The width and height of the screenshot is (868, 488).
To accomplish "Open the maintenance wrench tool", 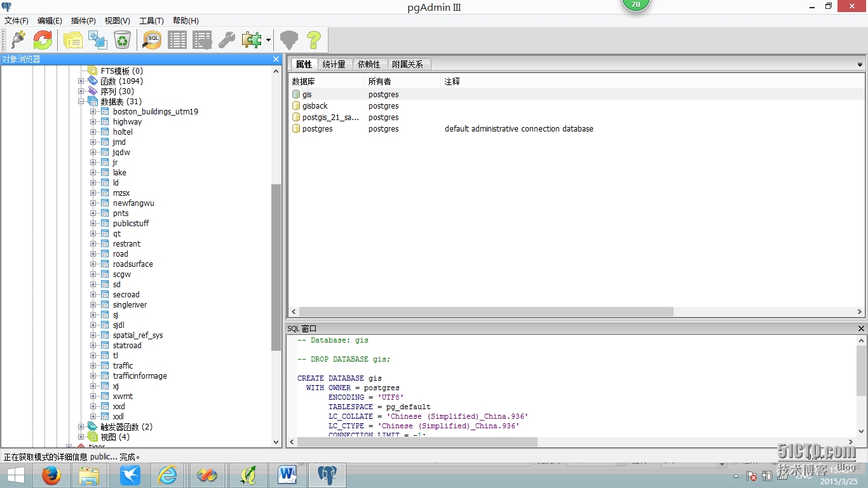I will pos(227,40).
